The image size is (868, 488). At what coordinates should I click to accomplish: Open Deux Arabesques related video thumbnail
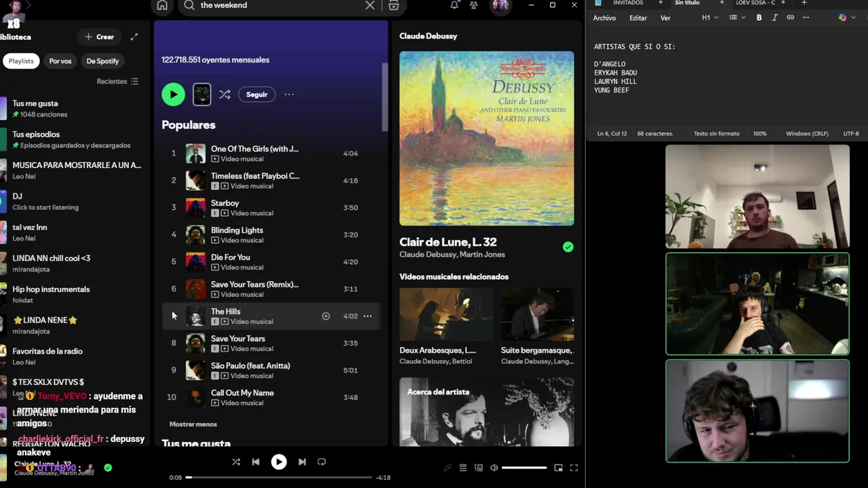[446, 314]
